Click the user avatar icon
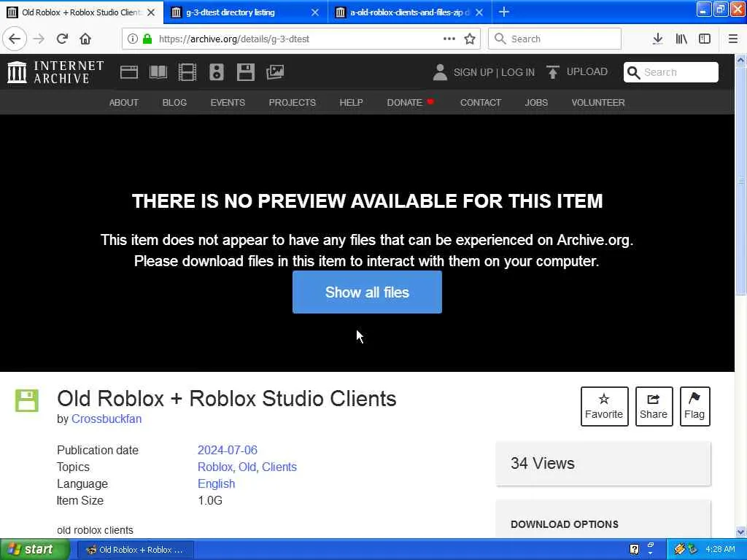 [440, 72]
